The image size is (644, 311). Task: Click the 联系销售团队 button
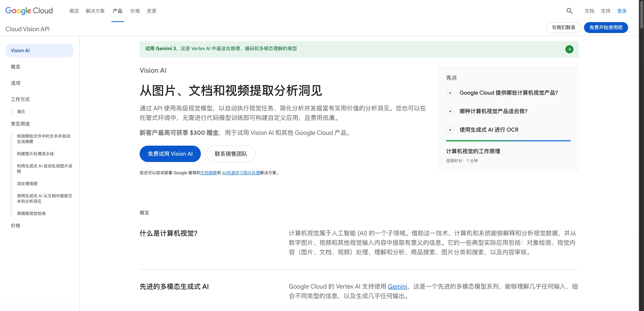(231, 154)
